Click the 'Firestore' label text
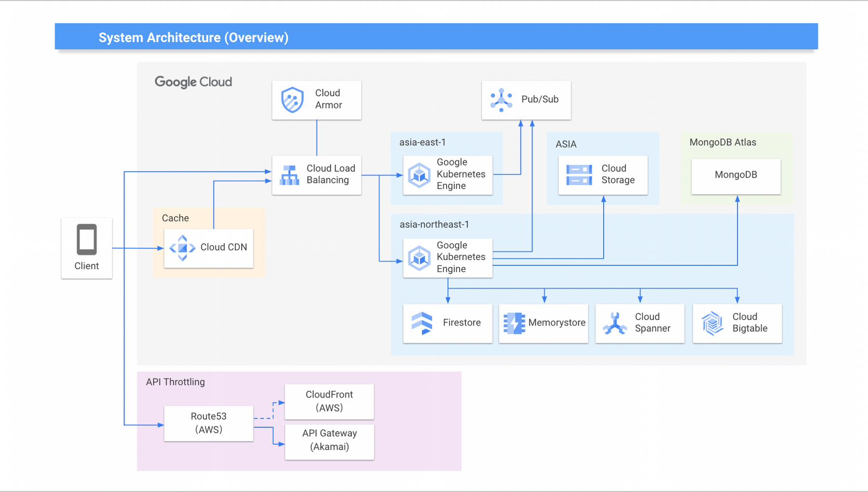 (462, 323)
